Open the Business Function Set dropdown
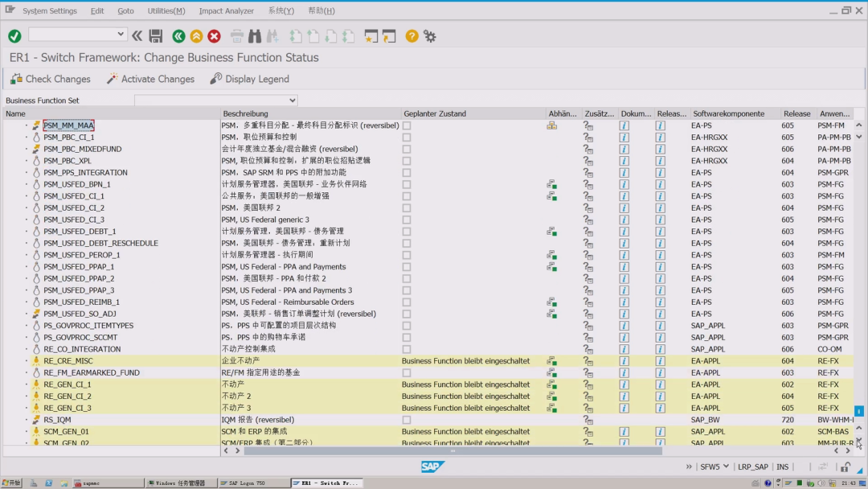 coord(293,101)
